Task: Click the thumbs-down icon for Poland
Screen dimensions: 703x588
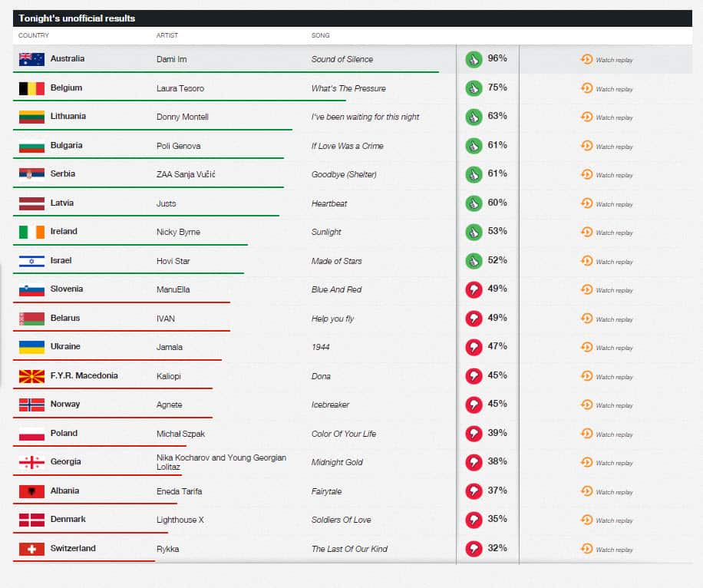Action: pos(474,434)
